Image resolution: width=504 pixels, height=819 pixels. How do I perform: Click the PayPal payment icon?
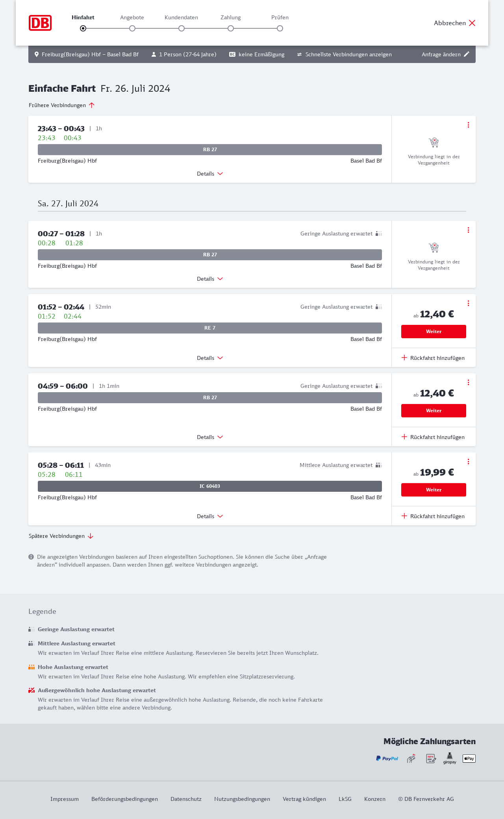click(x=387, y=758)
